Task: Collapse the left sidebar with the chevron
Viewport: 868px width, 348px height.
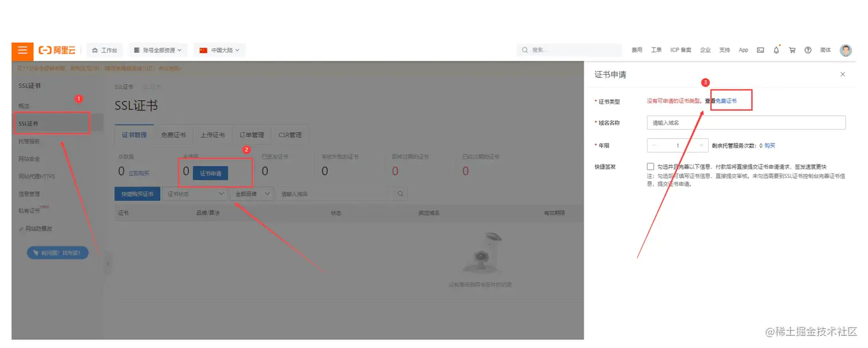Action: (108, 264)
